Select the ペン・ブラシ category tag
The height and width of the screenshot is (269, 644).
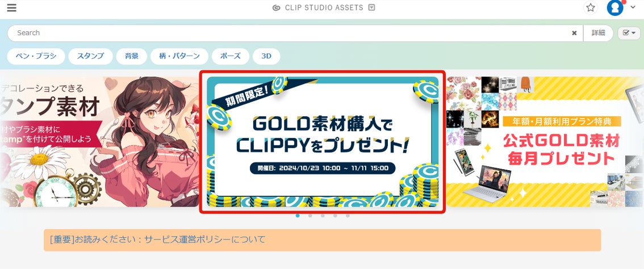[x=36, y=56]
